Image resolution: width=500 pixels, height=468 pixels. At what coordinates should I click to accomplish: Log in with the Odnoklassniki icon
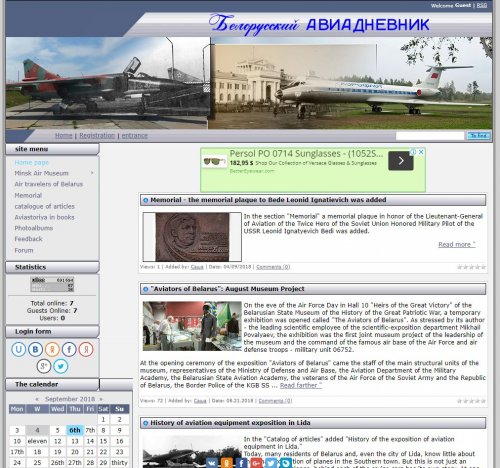coord(52,349)
